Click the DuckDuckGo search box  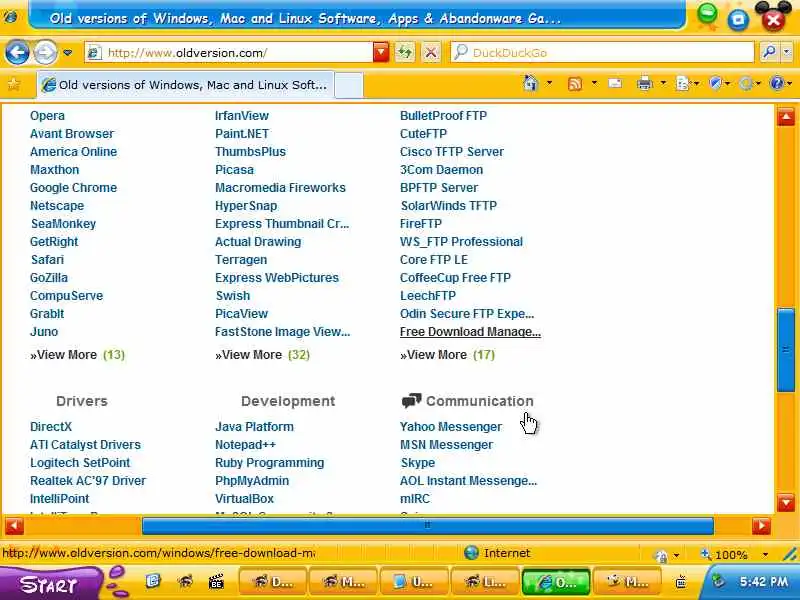[602, 53]
